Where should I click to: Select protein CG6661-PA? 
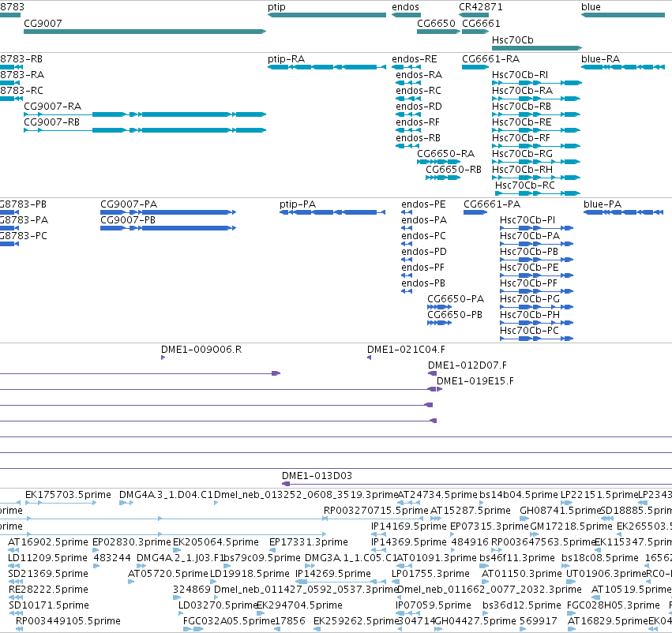[475, 212]
